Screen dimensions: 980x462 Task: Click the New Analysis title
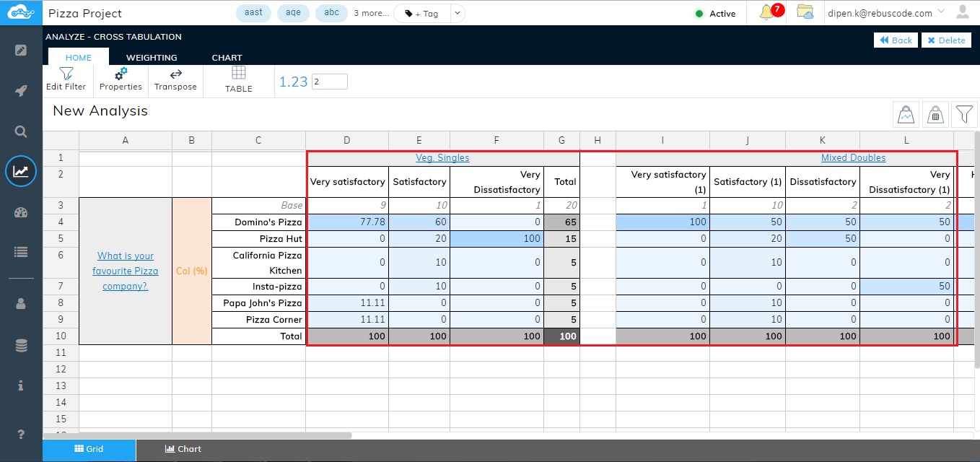point(100,110)
